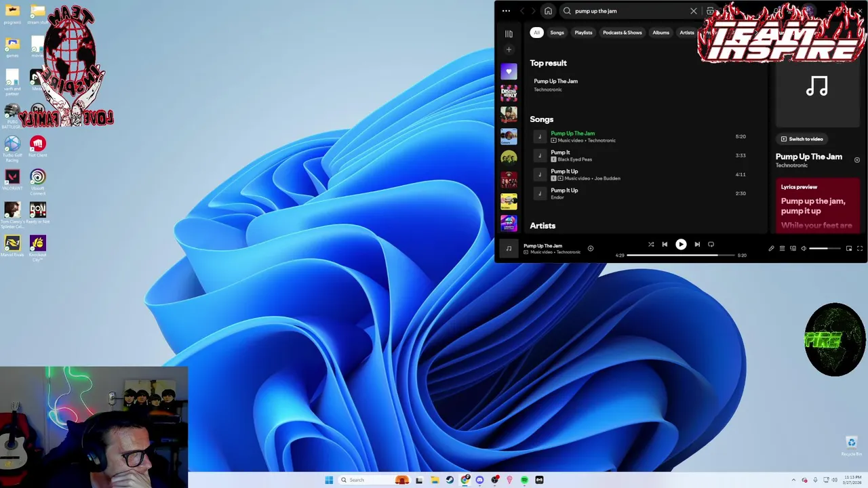Select the Albums filter chip

click(x=660, y=33)
